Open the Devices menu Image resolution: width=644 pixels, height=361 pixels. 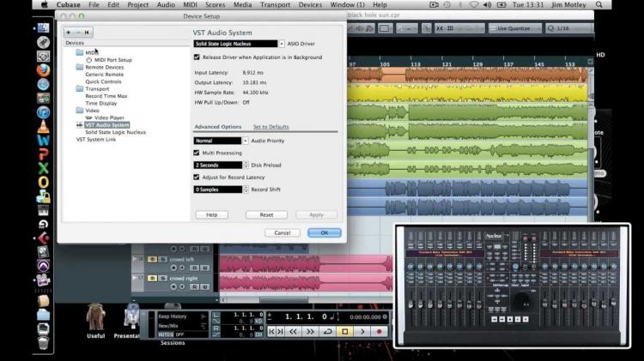coord(310,5)
